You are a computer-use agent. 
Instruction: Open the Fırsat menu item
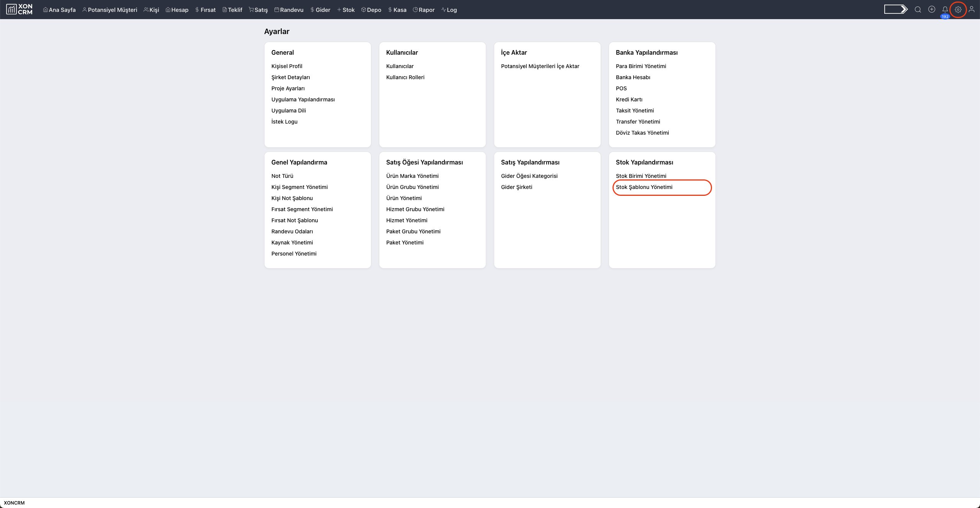click(x=205, y=10)
